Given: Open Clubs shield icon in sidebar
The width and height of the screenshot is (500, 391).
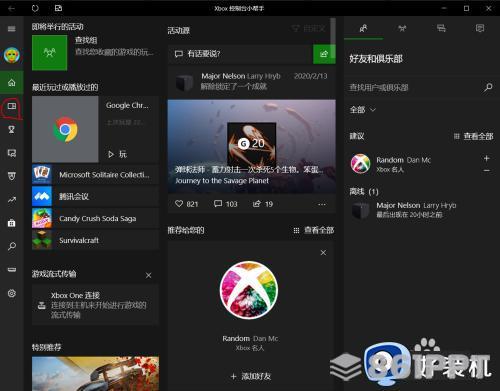Looking at the screenshot, I should pyautogui.click(x=12, y=176).
